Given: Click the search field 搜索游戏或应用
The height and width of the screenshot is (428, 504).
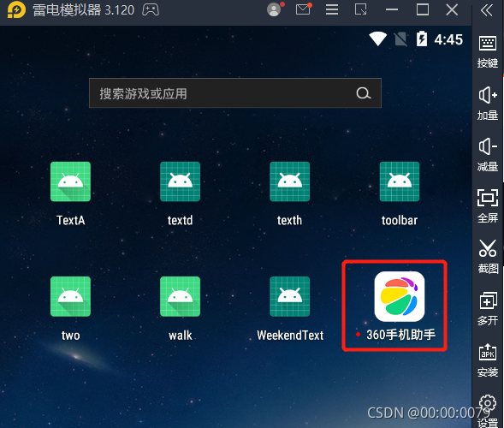Looking at the screenshot, I should [235, 93].
